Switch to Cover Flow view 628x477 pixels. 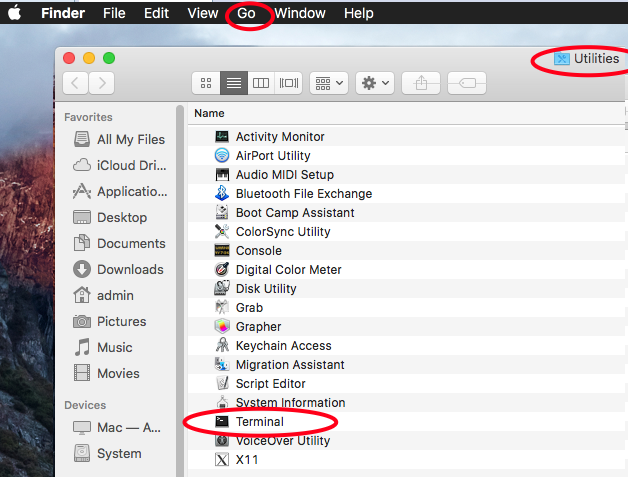pos(288,83)
